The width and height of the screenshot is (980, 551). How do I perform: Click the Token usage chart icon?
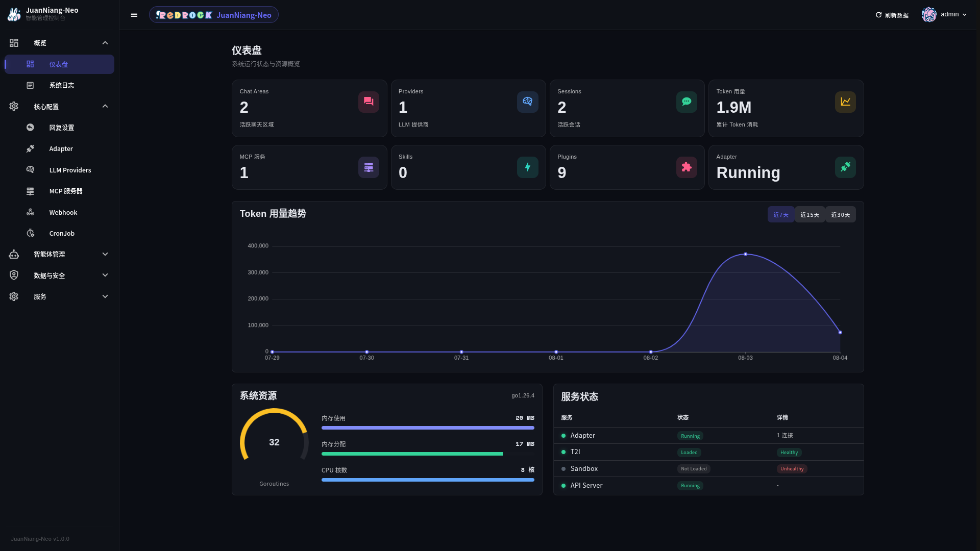coord(845,102)
